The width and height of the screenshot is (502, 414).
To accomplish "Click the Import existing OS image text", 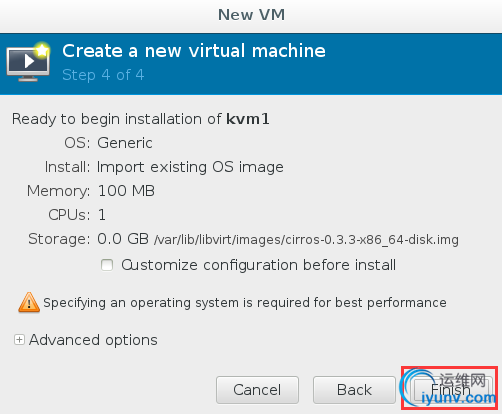I will point(190,167).
